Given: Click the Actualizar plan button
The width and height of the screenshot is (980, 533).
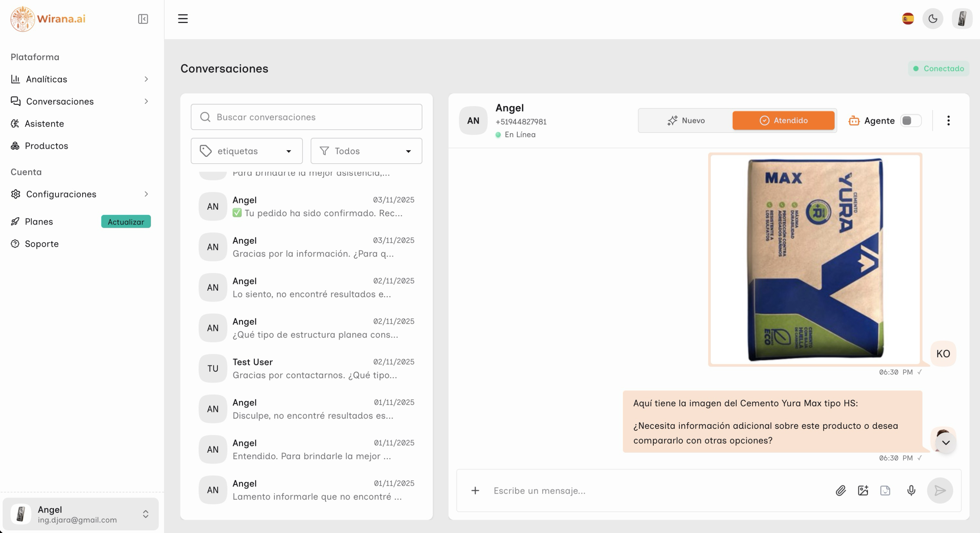Looking at the screenshot, I should click(x=126, y=222).
